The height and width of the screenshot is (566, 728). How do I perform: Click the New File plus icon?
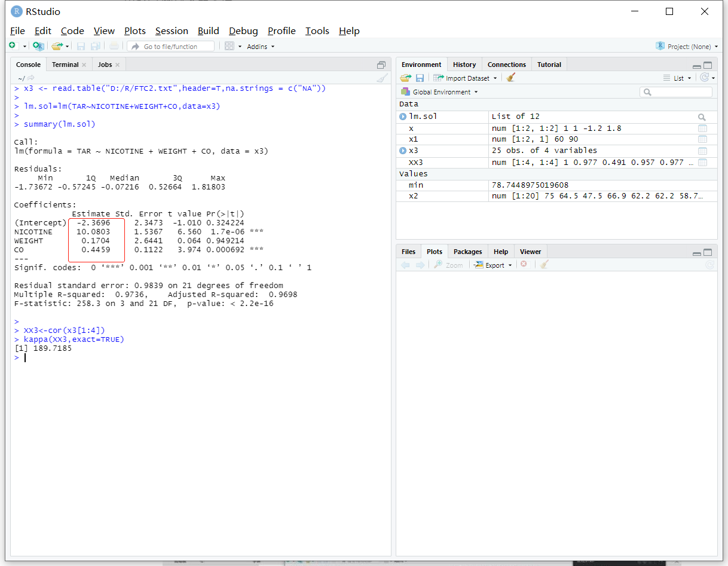(x=13, y=46)
